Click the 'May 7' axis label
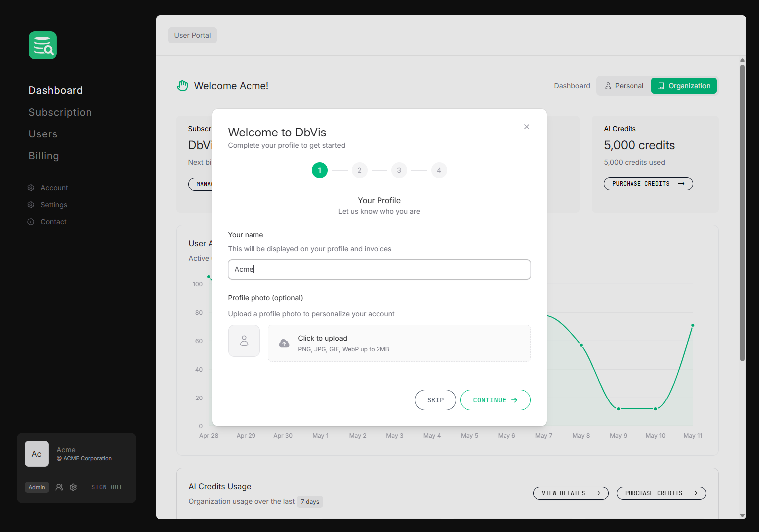Image resolution: width=759 pixels, height=532 pixels. [x=544, y=436]
